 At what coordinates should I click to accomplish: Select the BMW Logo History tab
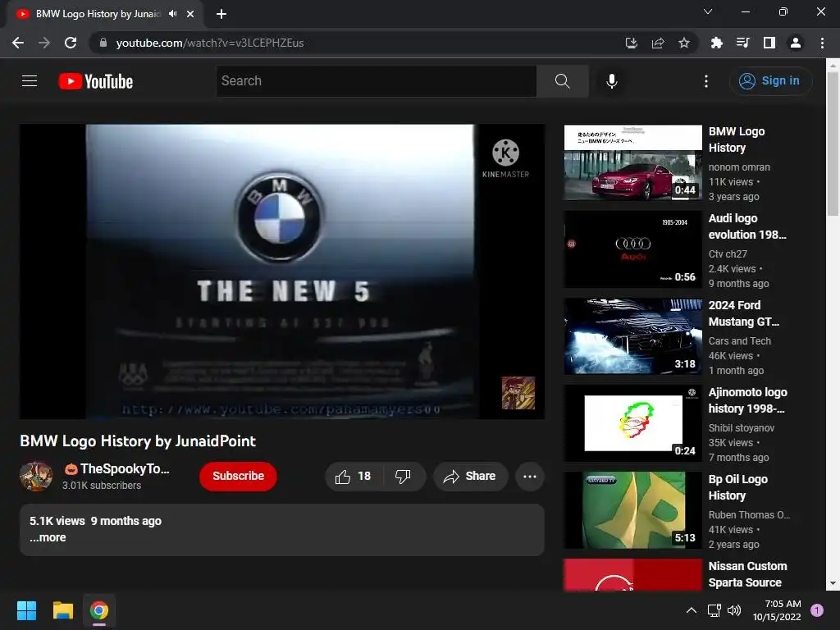click(x=105, y=15)
